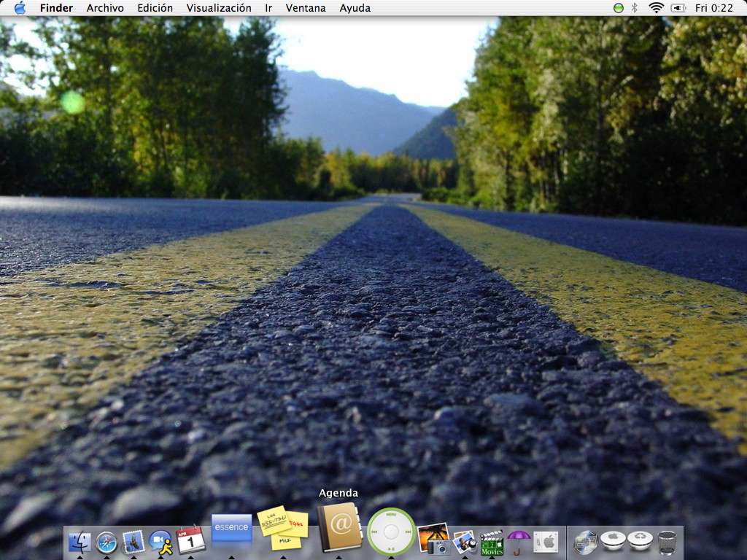The height and width of the screenshot is (560, 747).
Task: Click the Fri 0:22 clock
Action: tap(713, 8)
